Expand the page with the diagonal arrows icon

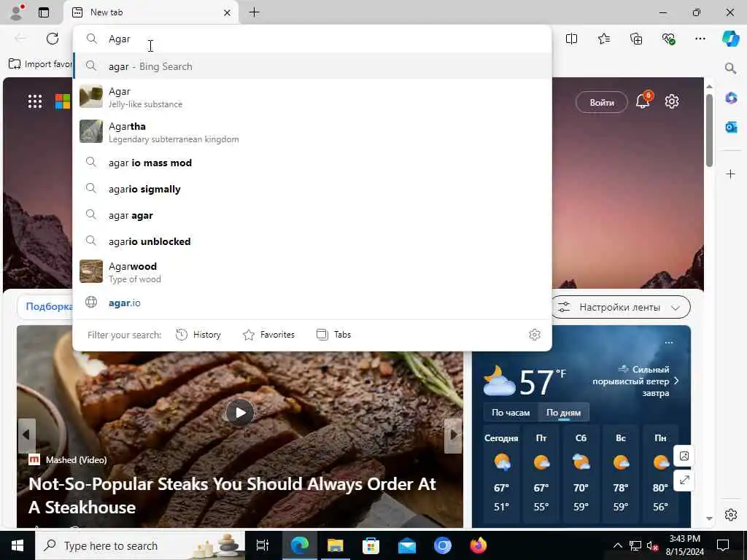pos(684,480)
